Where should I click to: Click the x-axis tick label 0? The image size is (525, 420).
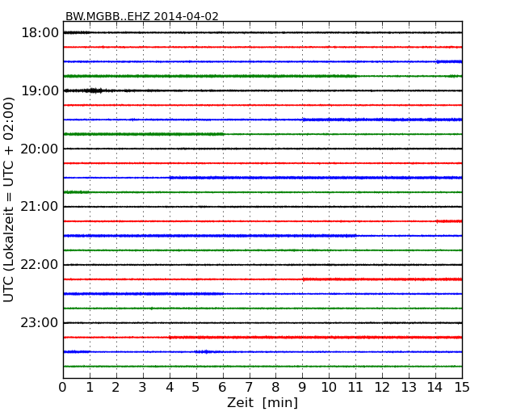click(x=63, y=387)
